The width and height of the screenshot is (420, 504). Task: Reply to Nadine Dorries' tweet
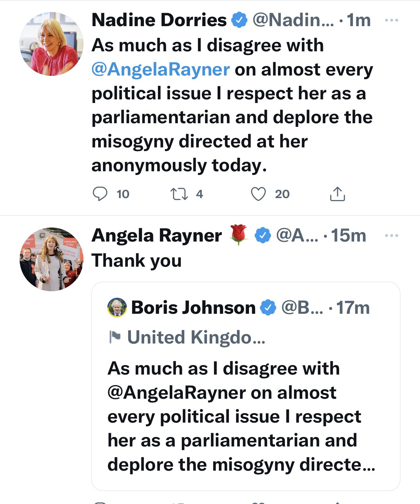tap(100, 194)
